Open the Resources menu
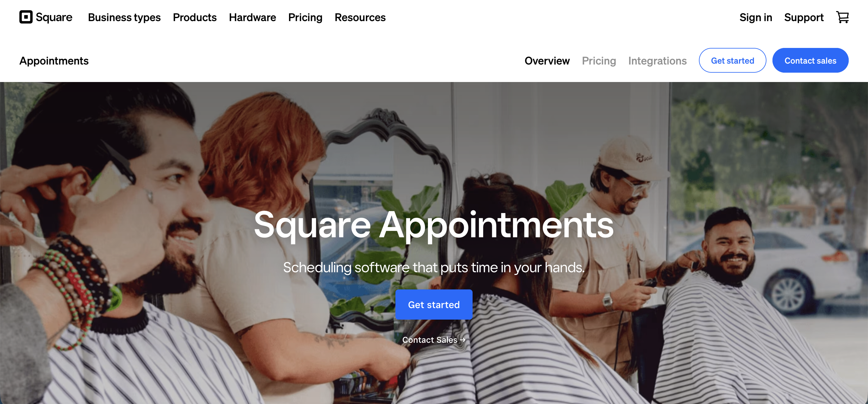 point(360,17)
